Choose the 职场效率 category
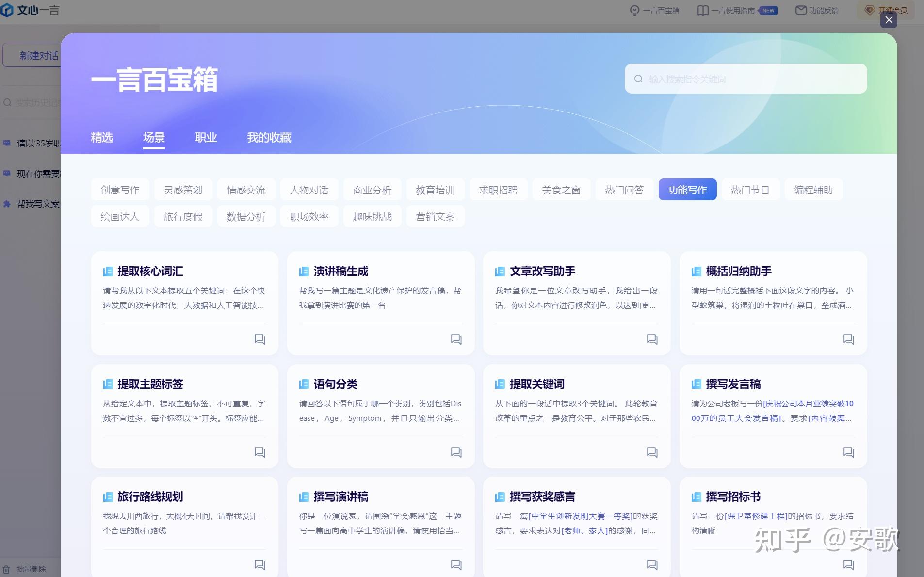This screenshot has height=577, width=924. [x=309, y=216]
